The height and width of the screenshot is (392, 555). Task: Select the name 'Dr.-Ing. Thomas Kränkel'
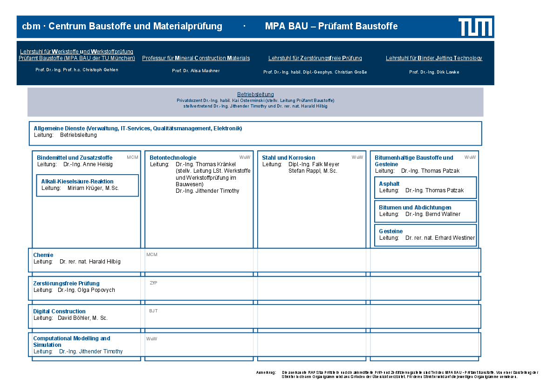tap(206, 164)
